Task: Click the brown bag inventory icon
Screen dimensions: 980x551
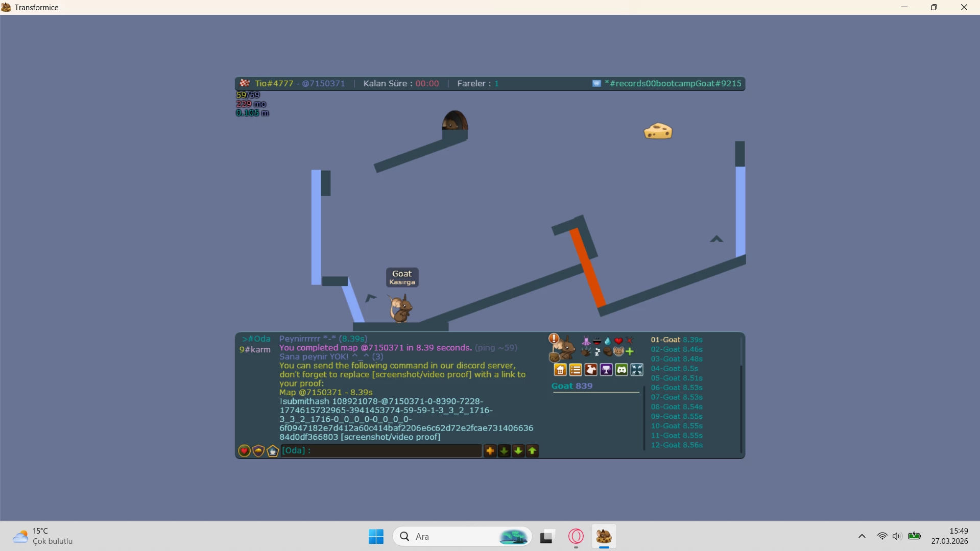Action: coord(554,357)
